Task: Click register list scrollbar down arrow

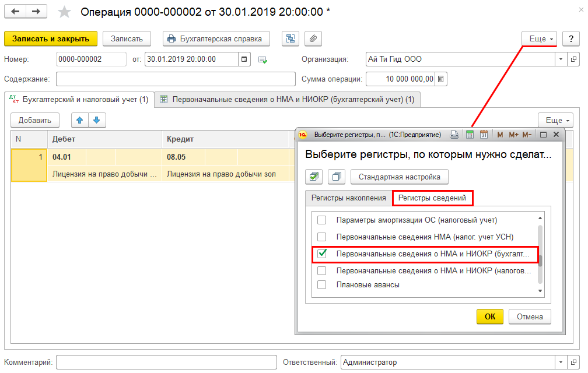Action: (540, 291)
